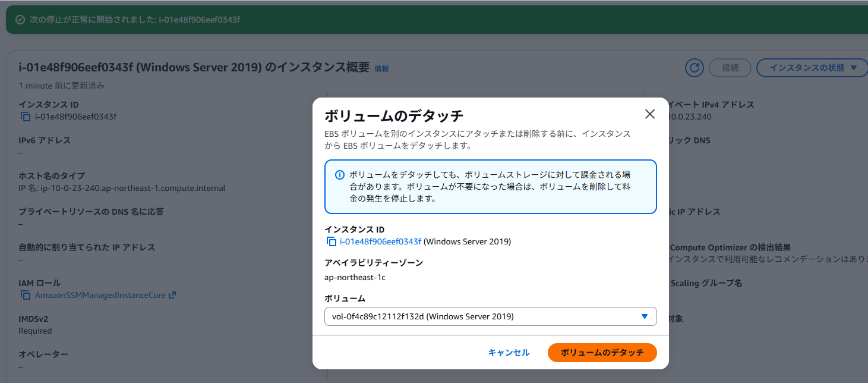The width and height of the screenshot is (868, 383).
Task: Click the 接続 connect button
Action: [x=730, y=68]
